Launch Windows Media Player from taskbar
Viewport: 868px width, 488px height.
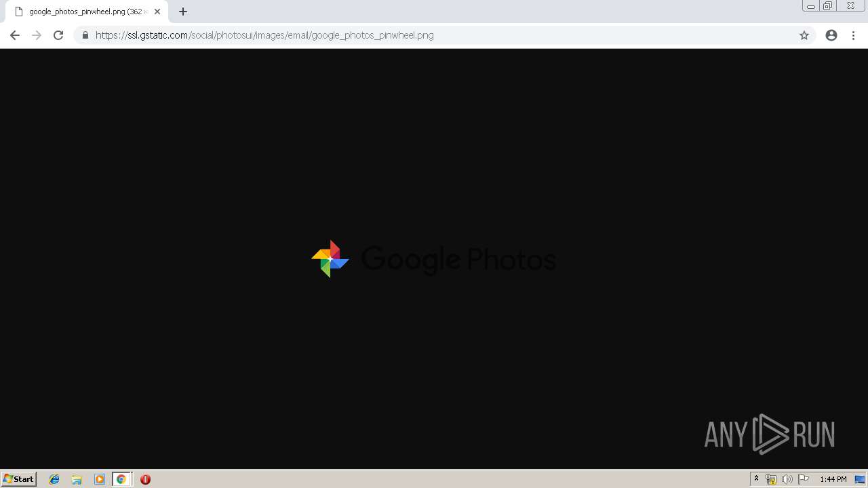pyautogui.click(x=99, y=479)
